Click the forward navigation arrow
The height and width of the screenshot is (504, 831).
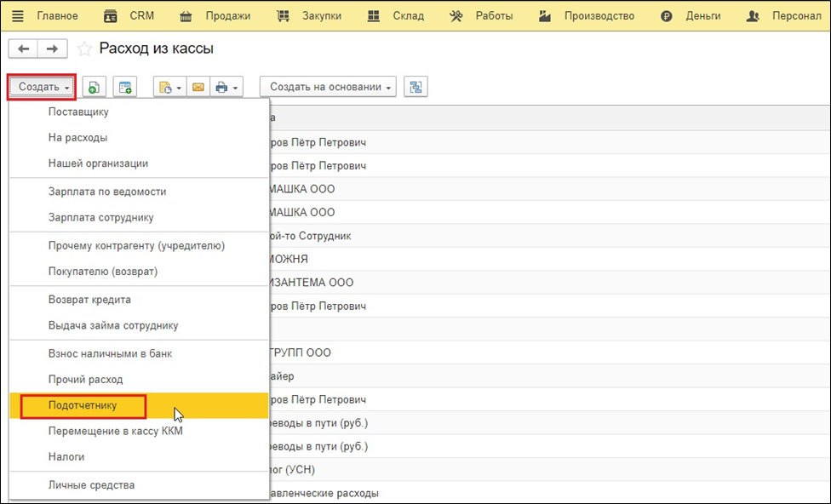[52, 49]
